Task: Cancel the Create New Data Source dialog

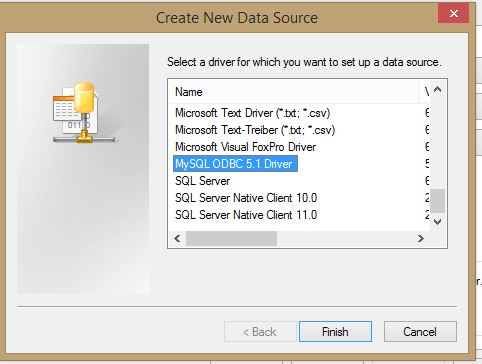Action: [x=420, y=332]
